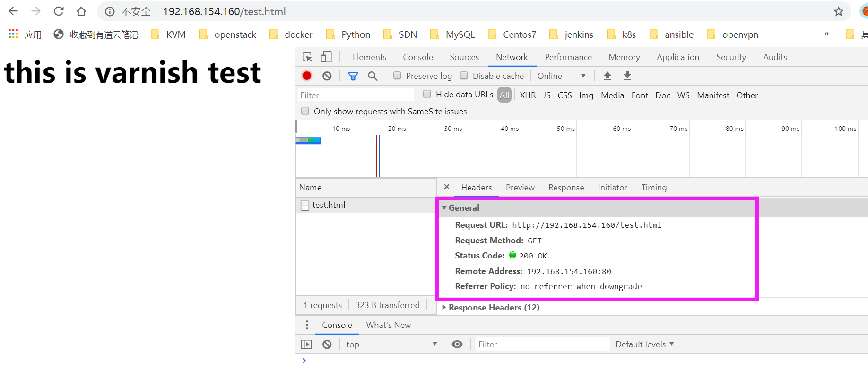Go to browser home page icon
868x370 pixels.
tap(81, 11)
